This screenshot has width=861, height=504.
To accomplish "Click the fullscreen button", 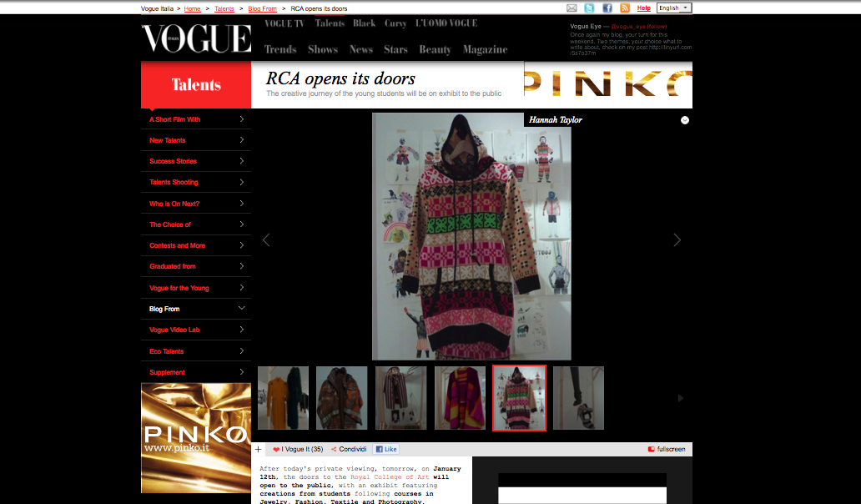I will (x=667, y=449).
